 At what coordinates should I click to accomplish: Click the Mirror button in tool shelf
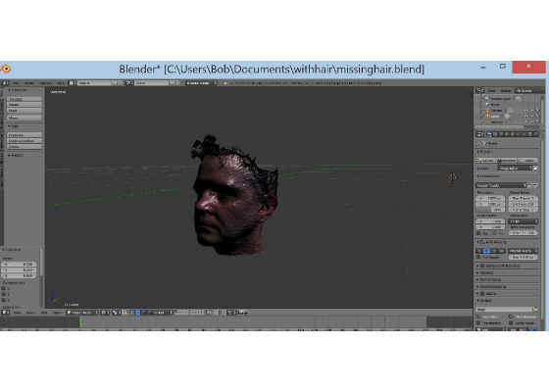click(x=25, y=118)
